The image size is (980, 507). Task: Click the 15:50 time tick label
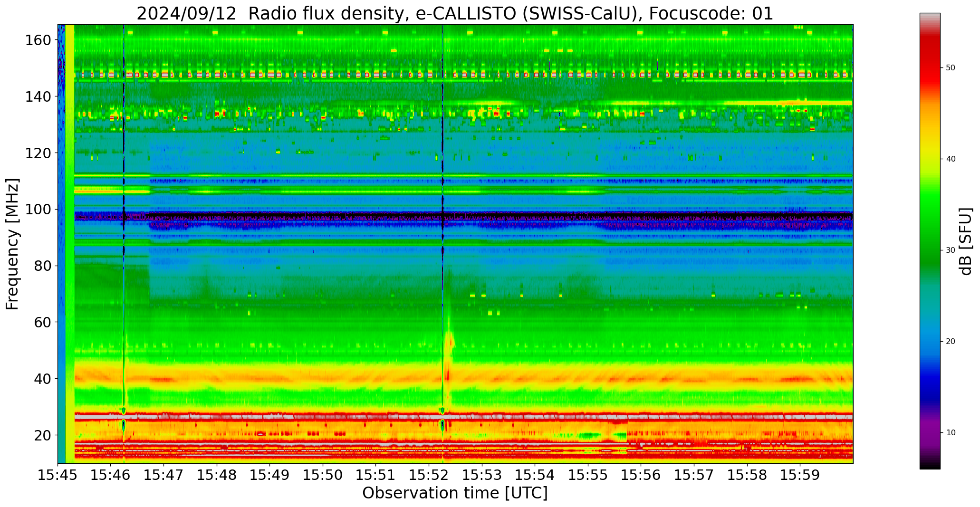coord(323,475)
